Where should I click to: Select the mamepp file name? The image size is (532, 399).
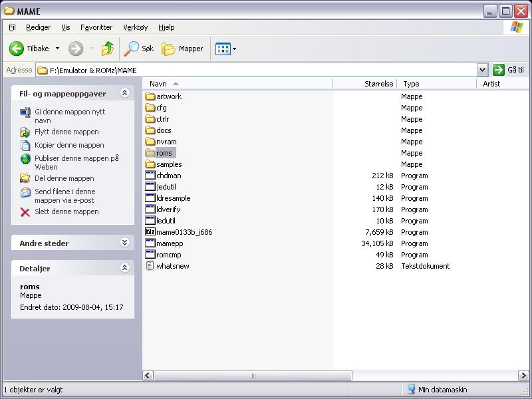170,243
